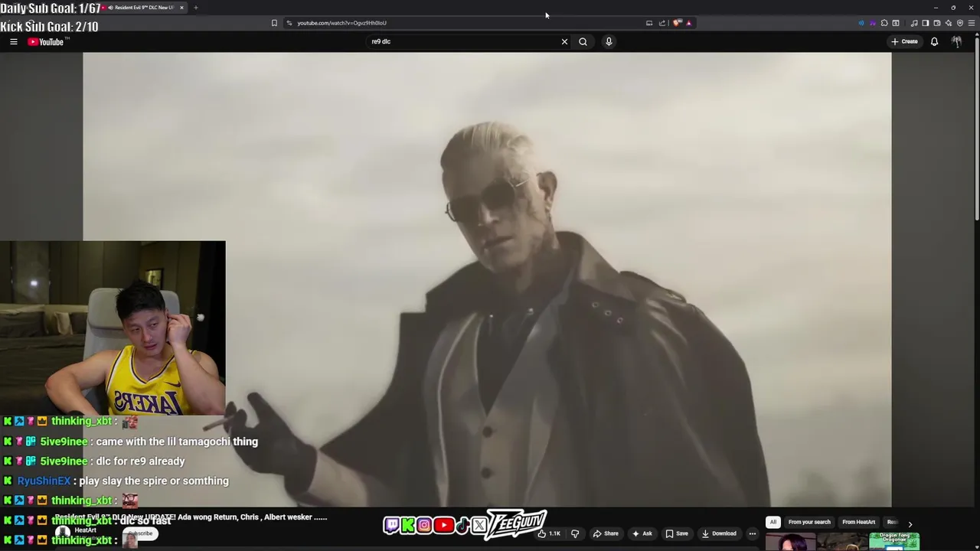Click the browser address bar URL
980x551 pixels.
click(x=341, y=23)
